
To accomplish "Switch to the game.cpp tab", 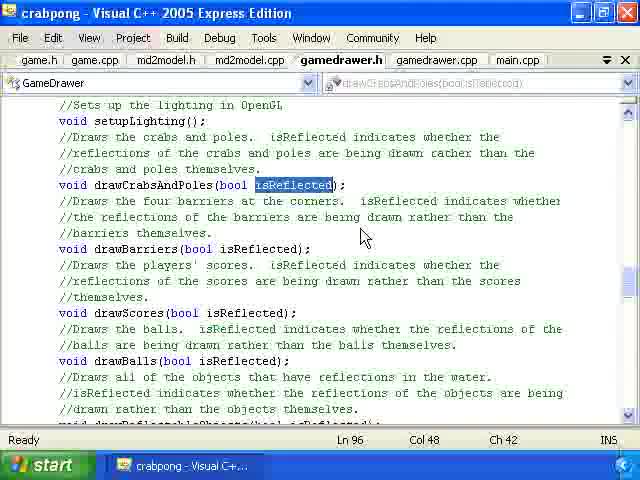I will coord(95,60).
